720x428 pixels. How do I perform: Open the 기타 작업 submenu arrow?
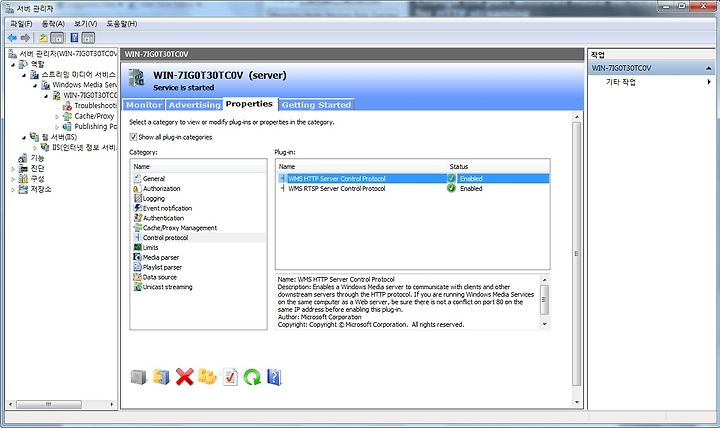click(x=709, y=82)
